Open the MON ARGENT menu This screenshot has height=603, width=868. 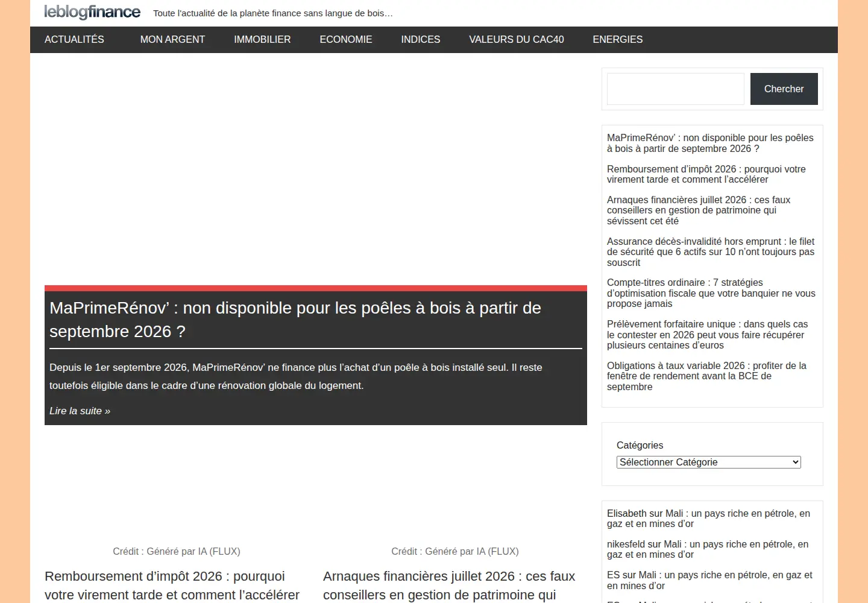point(172,40)
